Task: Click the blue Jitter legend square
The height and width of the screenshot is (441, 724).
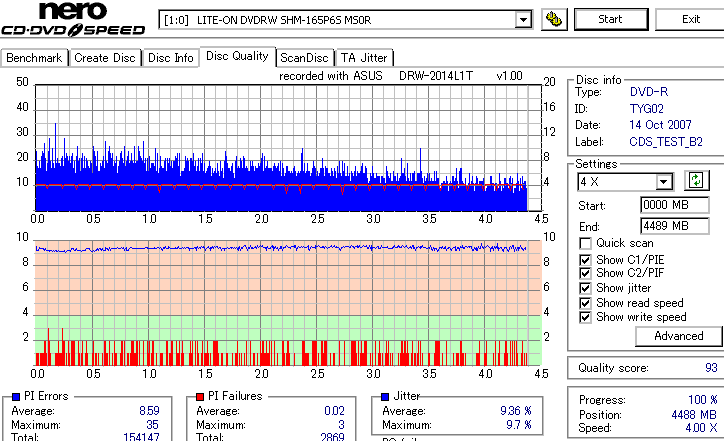Action: 385,397
